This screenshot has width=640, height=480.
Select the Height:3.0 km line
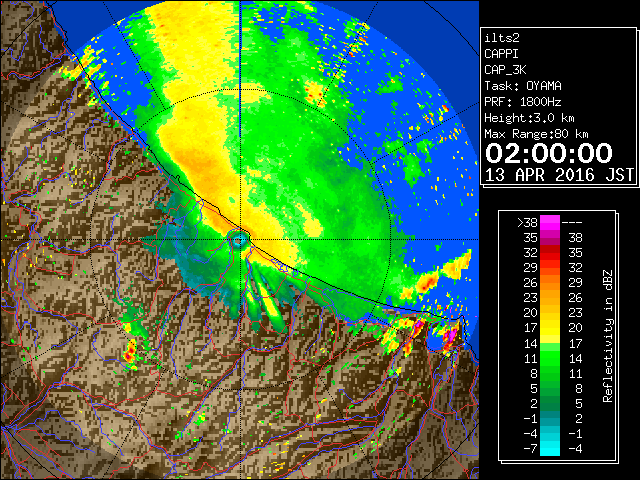pos(529,118)
